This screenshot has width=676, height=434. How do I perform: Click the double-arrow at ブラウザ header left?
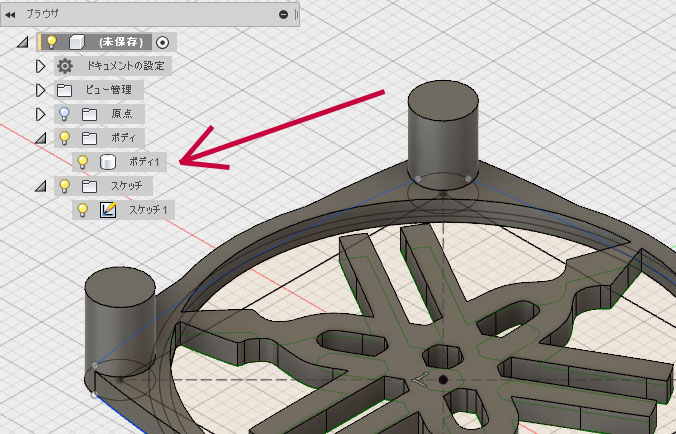[x=11, y=15]
